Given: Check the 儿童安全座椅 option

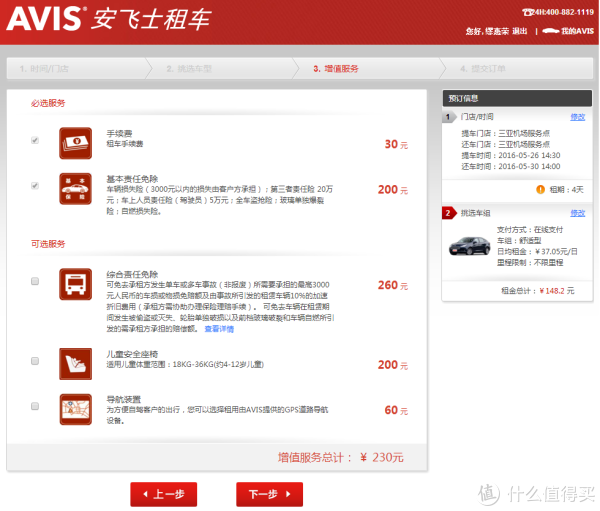Looking at the screenshot, I should coord(35,361).
